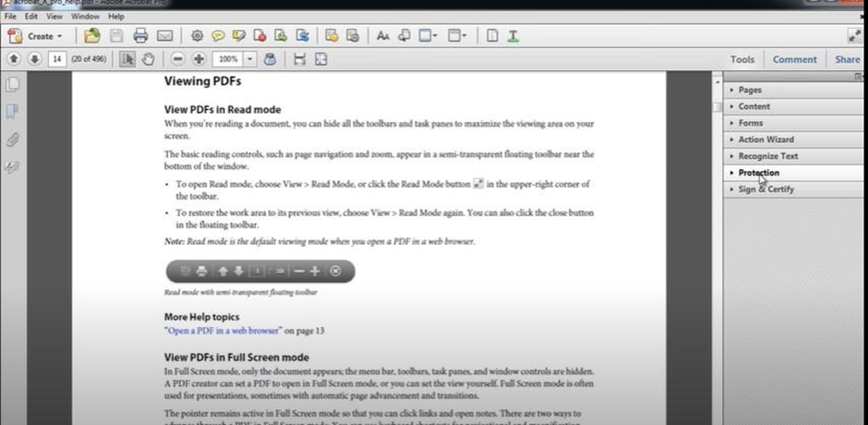868x425 pixels.
Task: Click the "View PDFs in Full Screen mode" heading
Action: 236,358
